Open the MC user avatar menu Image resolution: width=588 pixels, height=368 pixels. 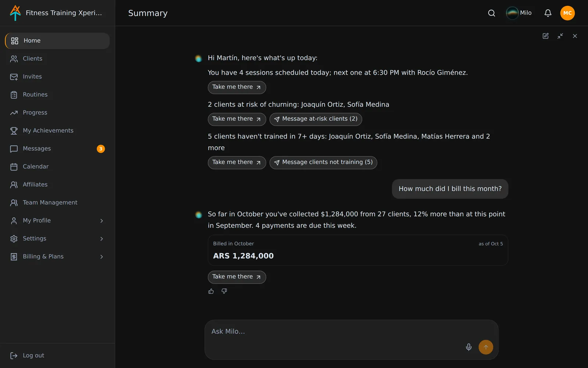pyautogui.click(x=567, y=13)
